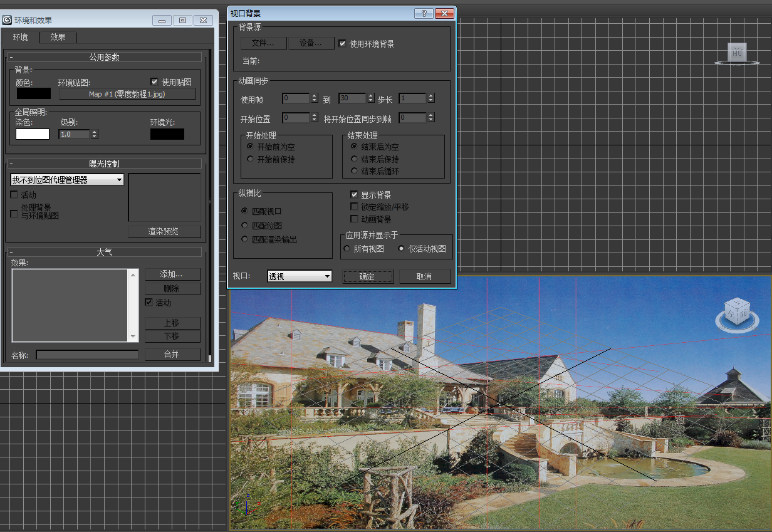
Task: Click the ViewCube in the top-right viewport
Action: [x=737, y=53]
